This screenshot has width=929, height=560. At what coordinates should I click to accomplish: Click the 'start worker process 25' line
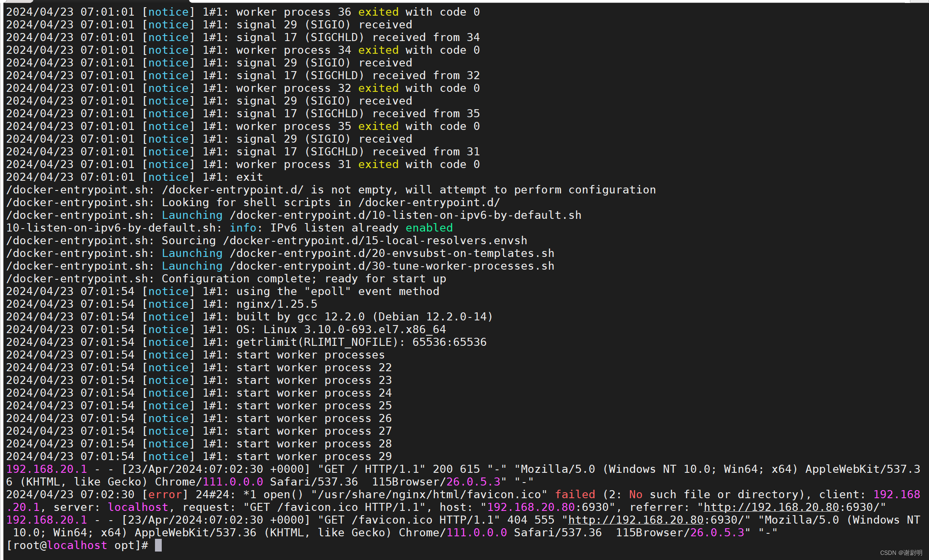pyautogui.click(x=199, y=406)
